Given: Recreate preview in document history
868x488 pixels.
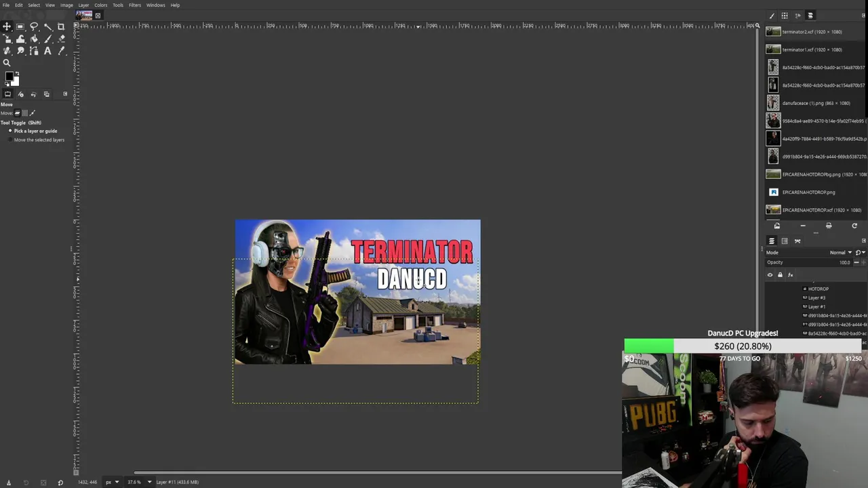Looking at the screenshot, I should click(x=854, y=226).
